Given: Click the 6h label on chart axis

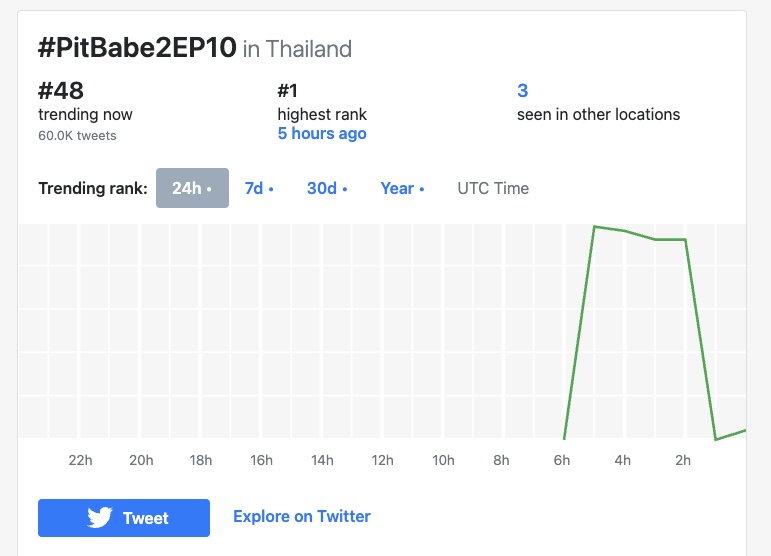Looking at the screenshot, I should [562, 460].
